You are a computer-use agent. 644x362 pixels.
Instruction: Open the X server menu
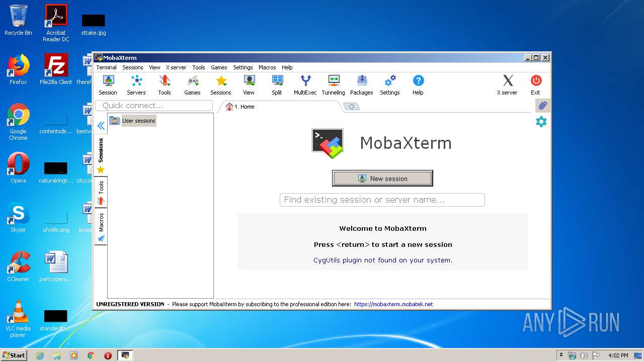click(176, 67)
